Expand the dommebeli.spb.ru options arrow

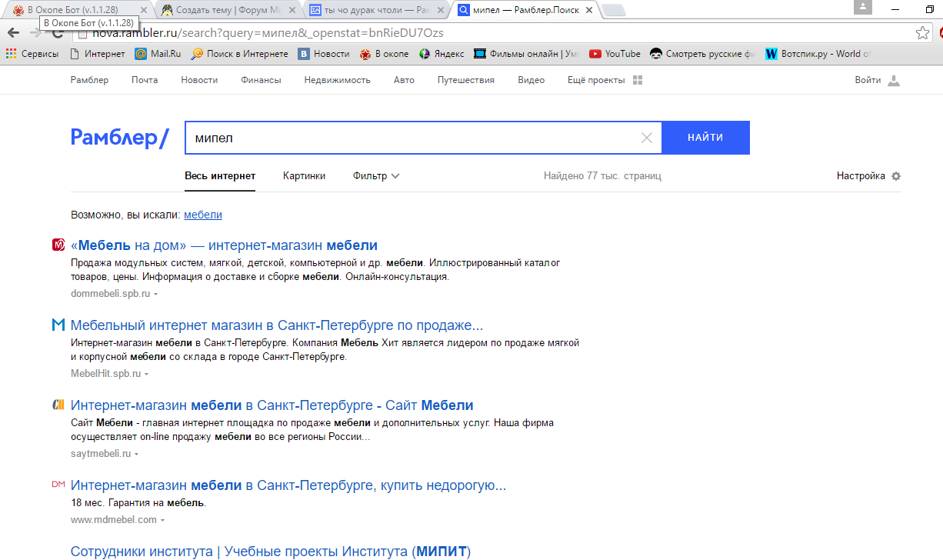tap(155, 294)
